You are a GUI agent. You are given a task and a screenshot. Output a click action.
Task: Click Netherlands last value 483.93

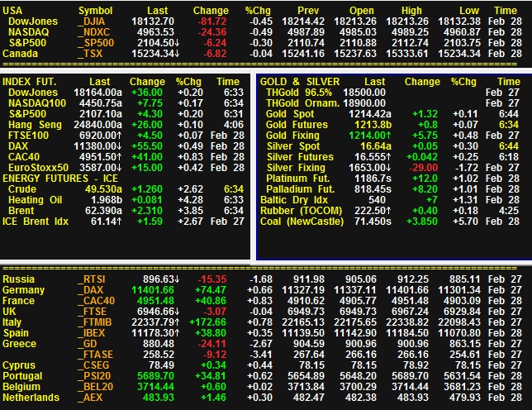[159, 398]
